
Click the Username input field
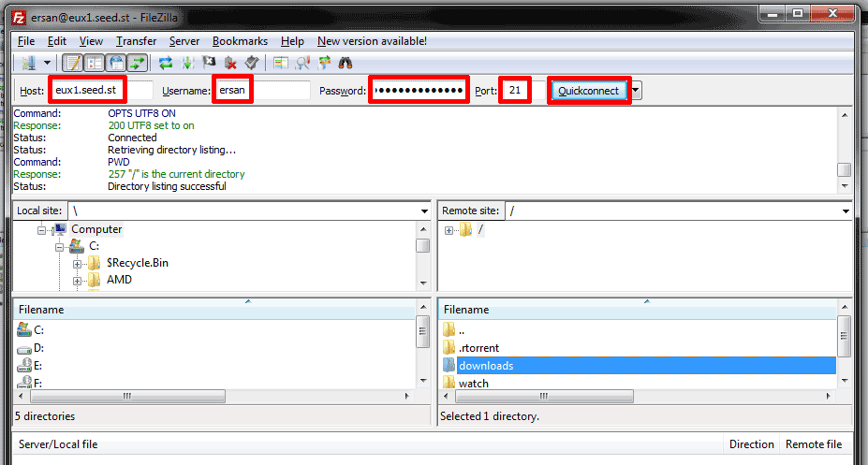coord(262,90)
